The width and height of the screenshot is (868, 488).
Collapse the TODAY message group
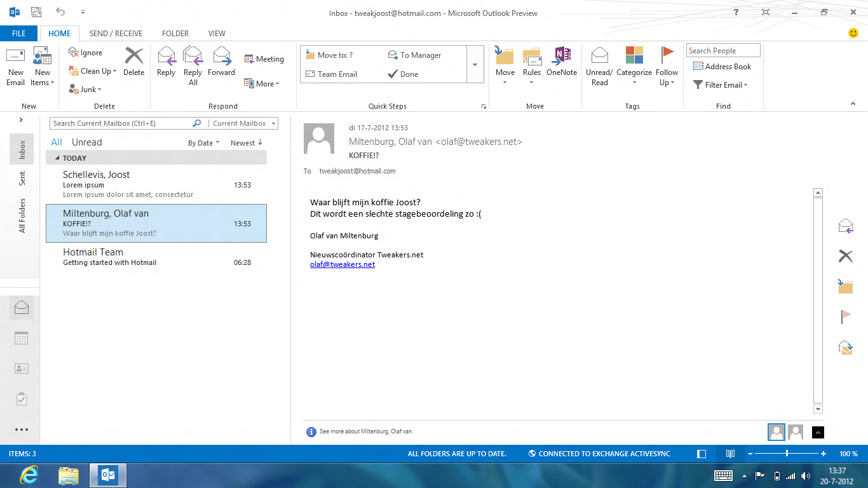(x=58, y=158)
